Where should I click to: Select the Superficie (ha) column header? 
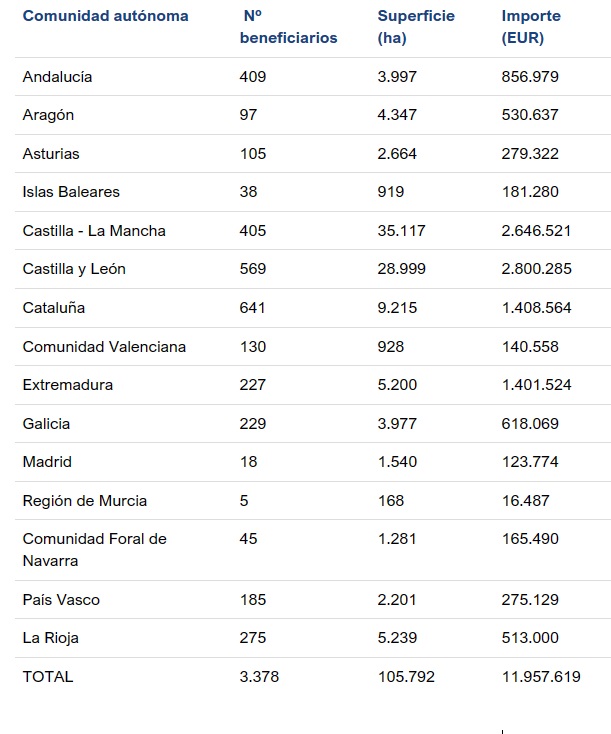pos(416,28)
